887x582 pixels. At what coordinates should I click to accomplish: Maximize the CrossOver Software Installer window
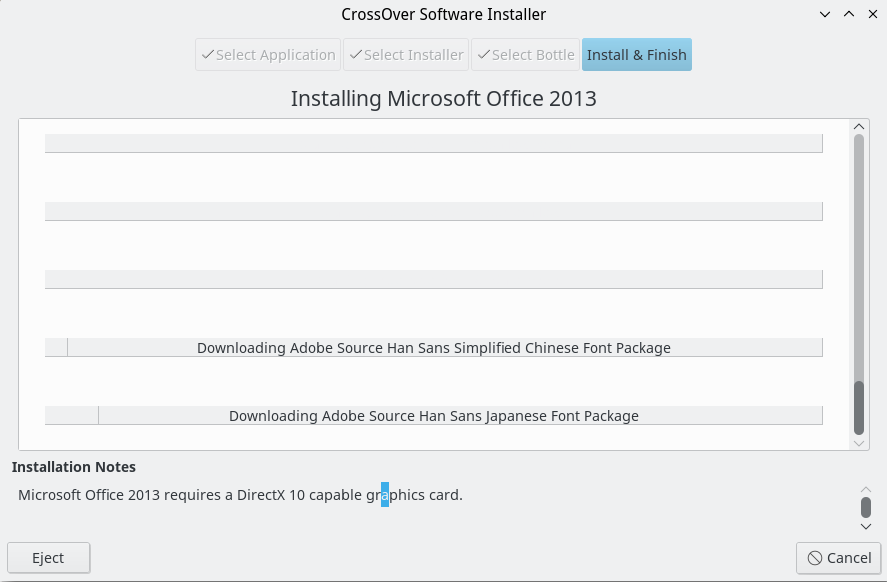(849, 14)
